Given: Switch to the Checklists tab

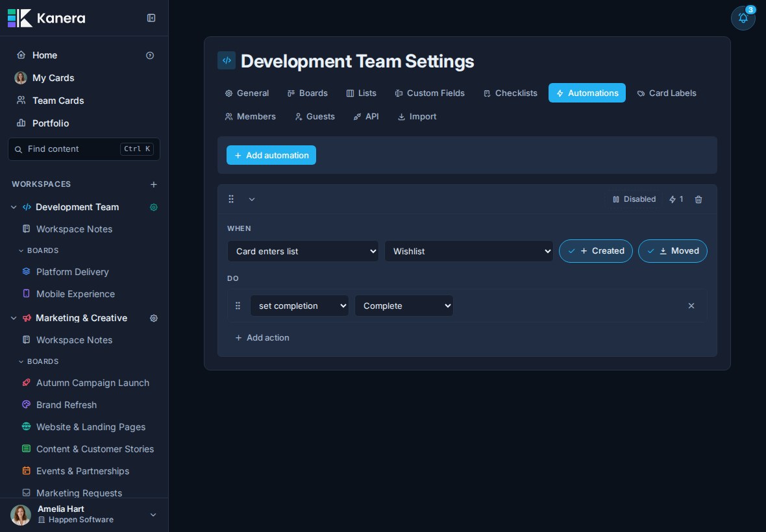Looking at the screenshot, I should click(x=510, y=93).
